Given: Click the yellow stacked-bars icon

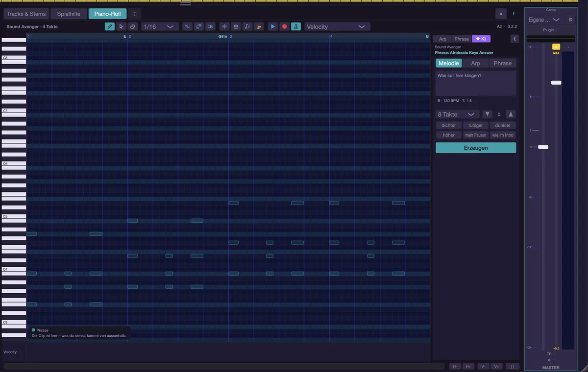Looking at the screenshot, I should coord(259,26).
